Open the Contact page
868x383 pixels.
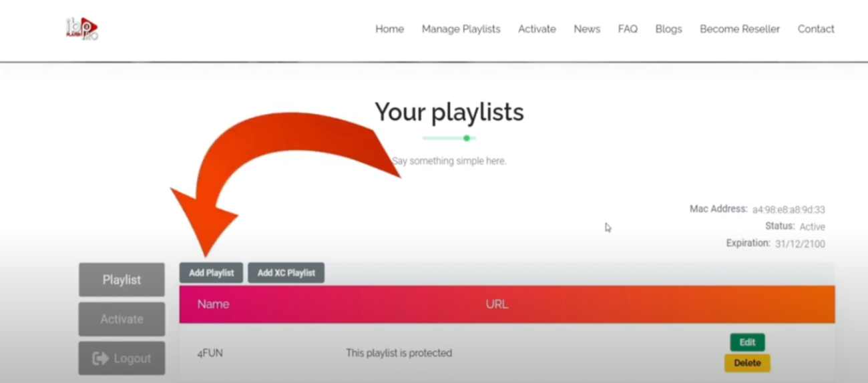[816, 29]
